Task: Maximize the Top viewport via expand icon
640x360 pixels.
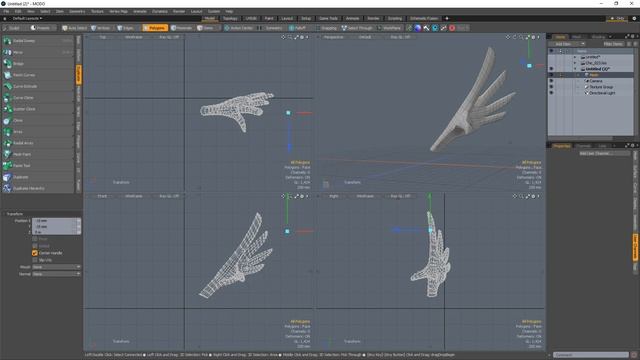Action: click(x=296, y=37)
